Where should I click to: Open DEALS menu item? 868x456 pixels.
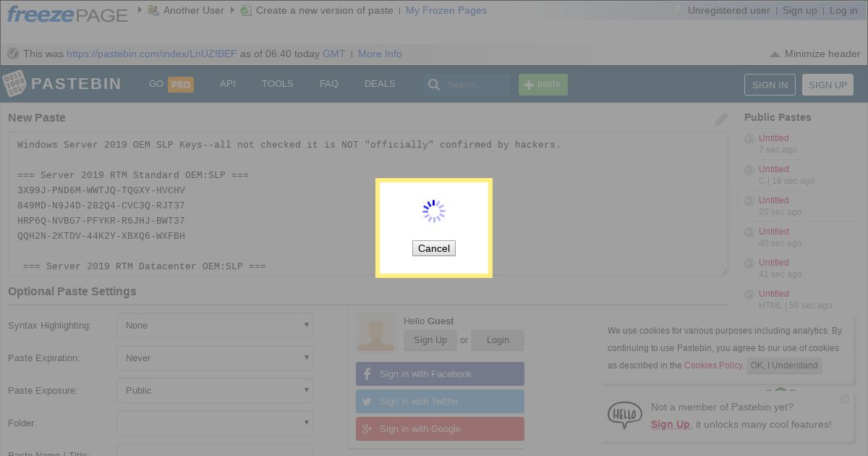tap(380, 84)
